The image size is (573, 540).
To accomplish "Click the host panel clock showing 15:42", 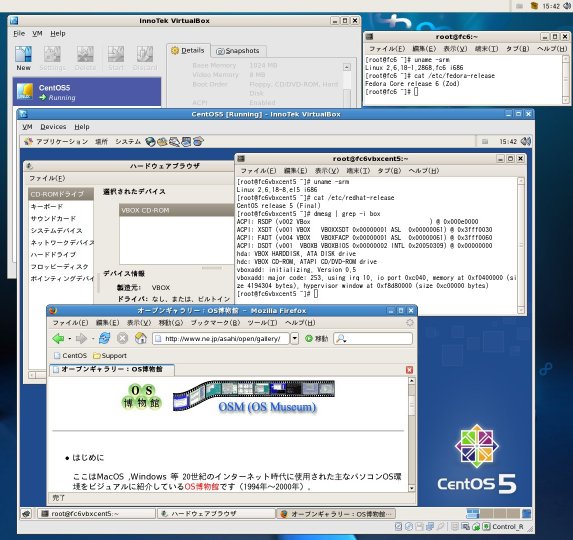I will pos(551,6).
